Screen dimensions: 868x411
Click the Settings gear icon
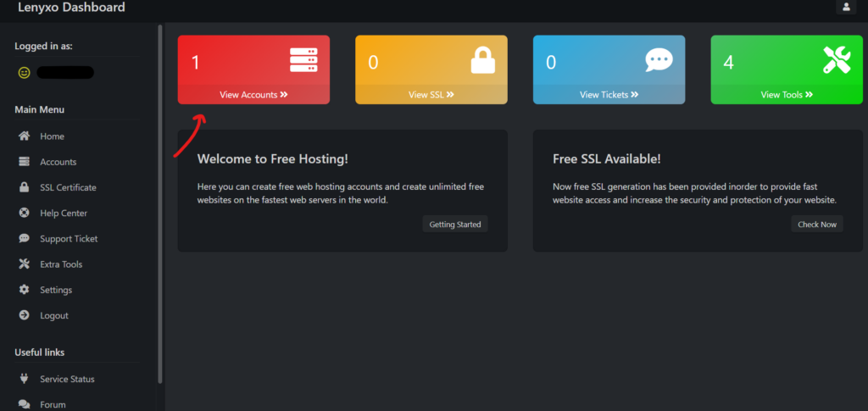click(x=24, y=289)
